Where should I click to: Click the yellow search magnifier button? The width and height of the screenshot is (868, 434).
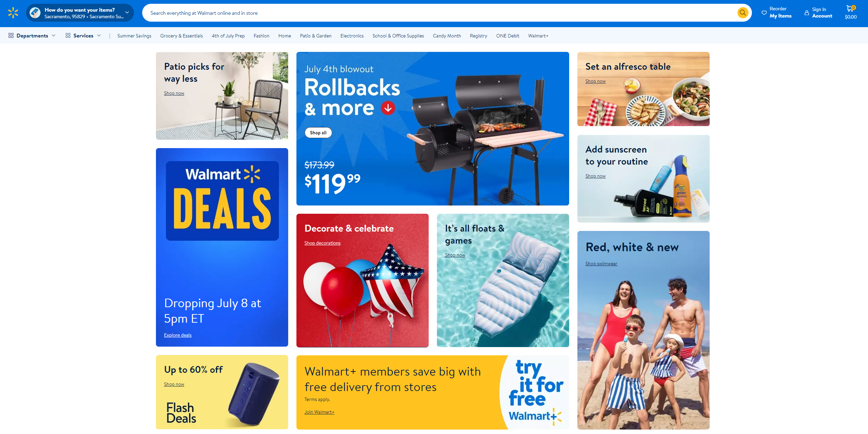tap(743, 13)
